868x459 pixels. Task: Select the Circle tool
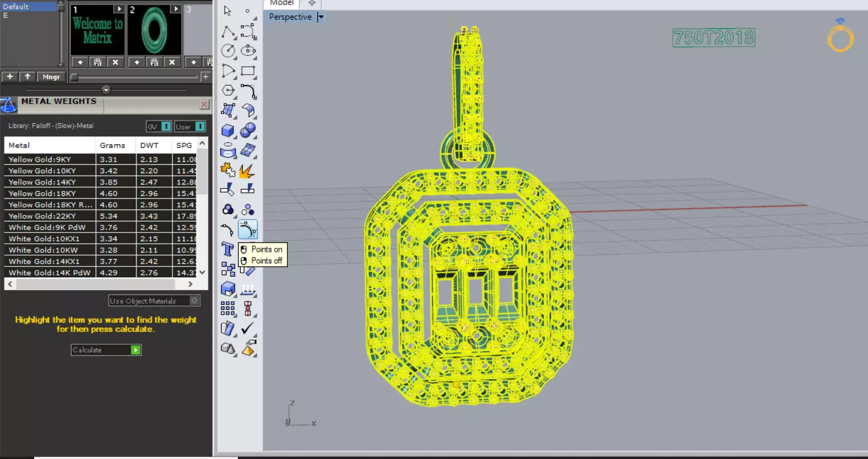[228, 51]
